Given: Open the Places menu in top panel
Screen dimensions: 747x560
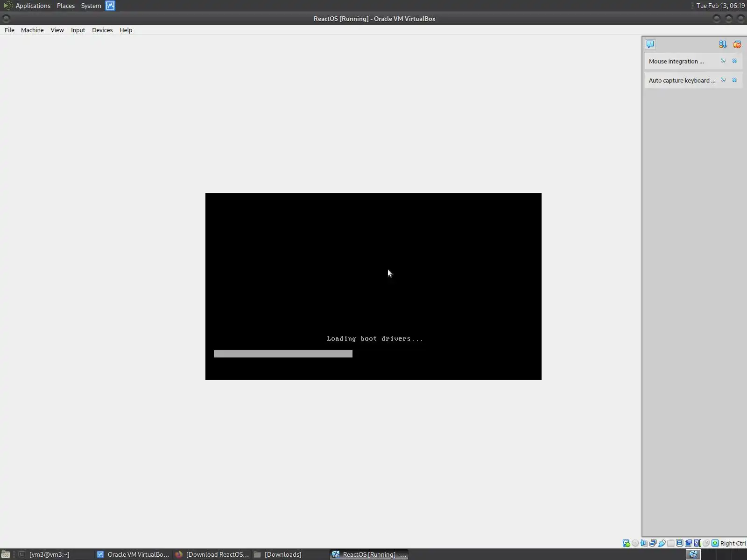Looking at the screenshot, I should (x=66, y=6).
